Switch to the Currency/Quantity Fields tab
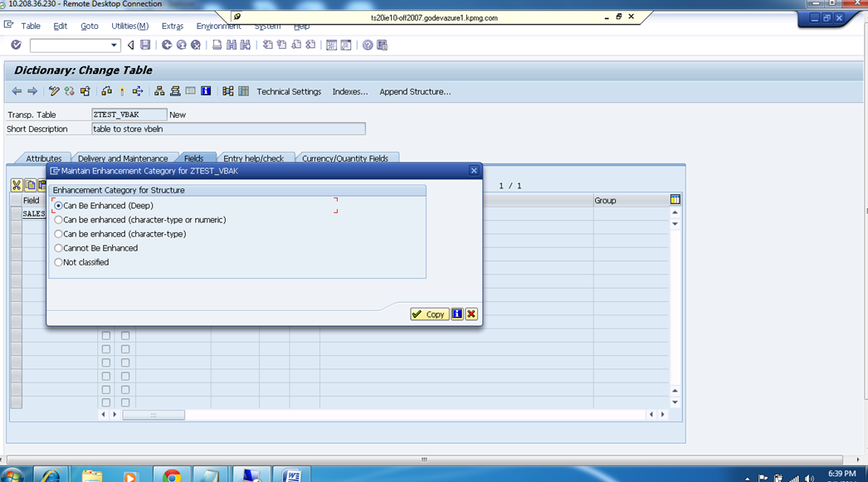 [x=346, y=157]
